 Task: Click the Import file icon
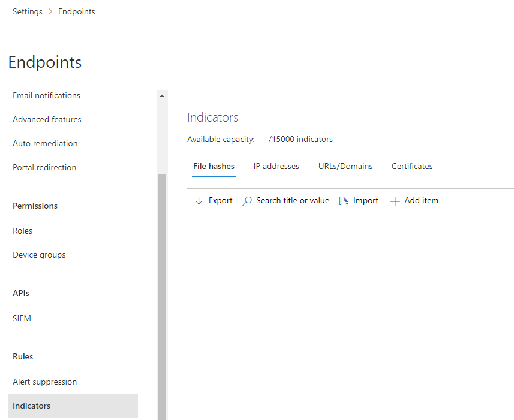pos(344,201)
